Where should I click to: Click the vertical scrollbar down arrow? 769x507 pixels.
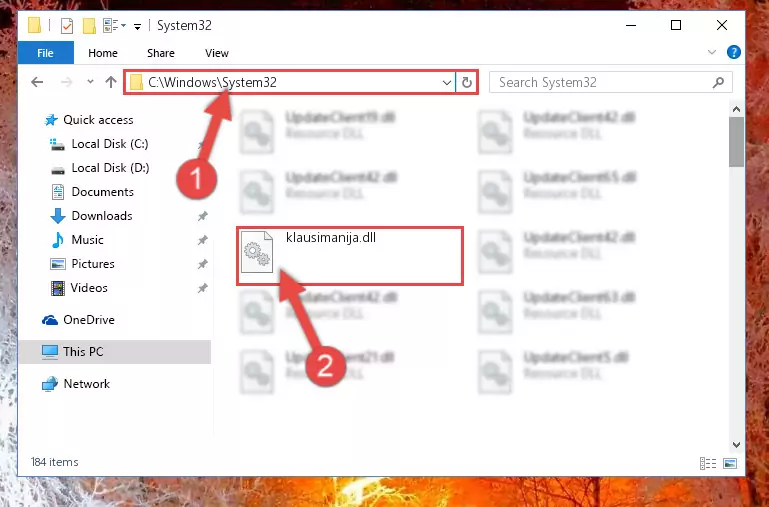(x=736, y=445)
